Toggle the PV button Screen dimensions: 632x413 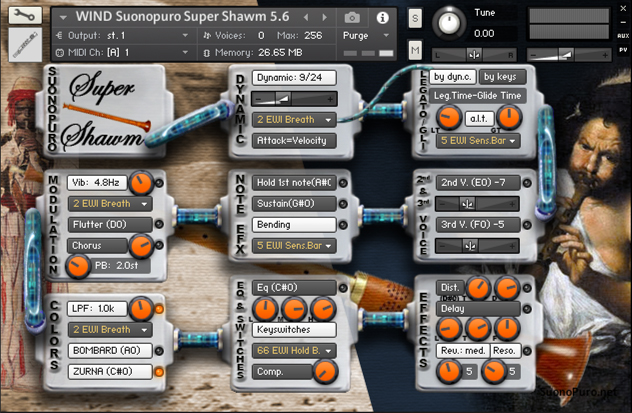[623, 50]
